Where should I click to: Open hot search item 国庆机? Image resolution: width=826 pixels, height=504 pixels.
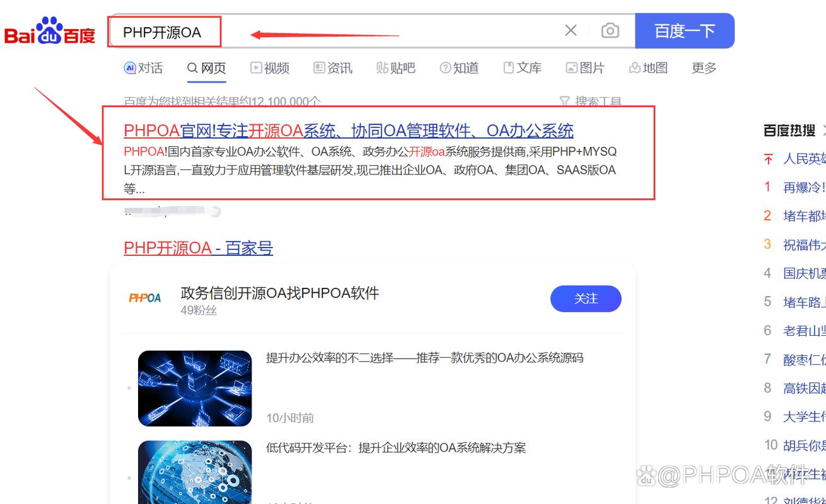coord(804,273)
